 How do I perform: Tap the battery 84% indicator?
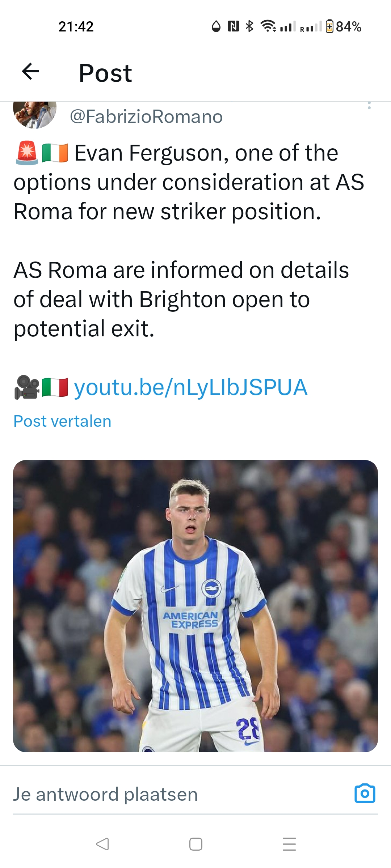[x=343, y=26]
